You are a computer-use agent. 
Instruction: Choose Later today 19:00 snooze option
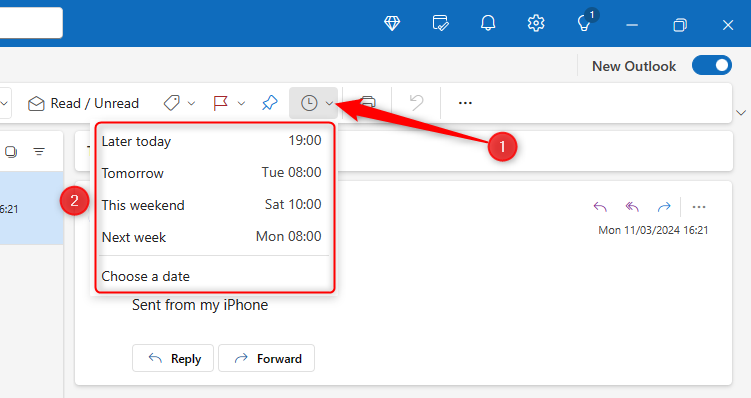click(211, 141)
